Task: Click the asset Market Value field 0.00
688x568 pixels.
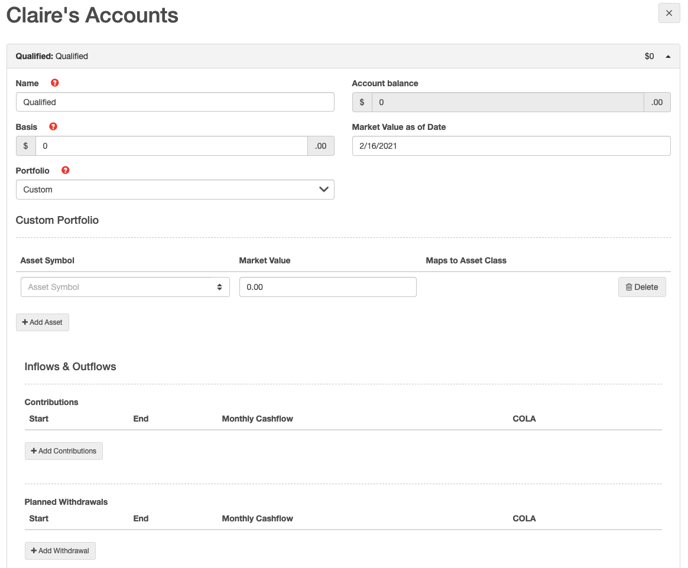Action: pyautogui.click(x=328, y=287)
